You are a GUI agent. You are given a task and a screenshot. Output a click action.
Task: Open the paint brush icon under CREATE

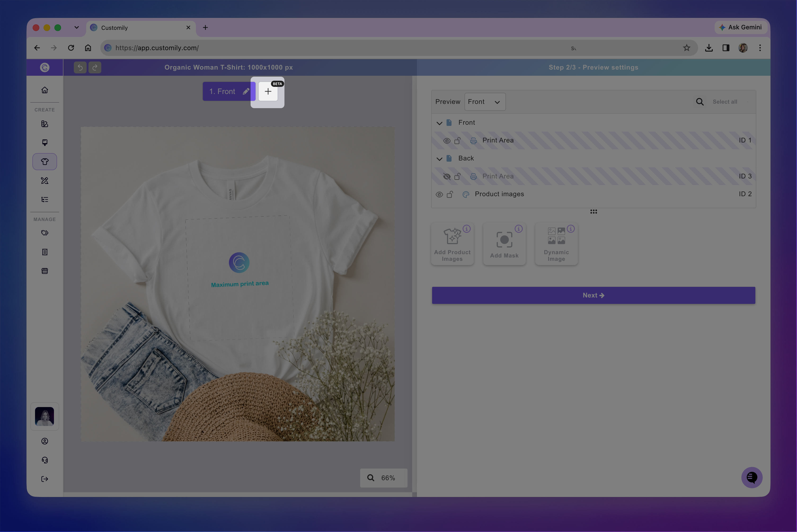(x=44, y=142)
